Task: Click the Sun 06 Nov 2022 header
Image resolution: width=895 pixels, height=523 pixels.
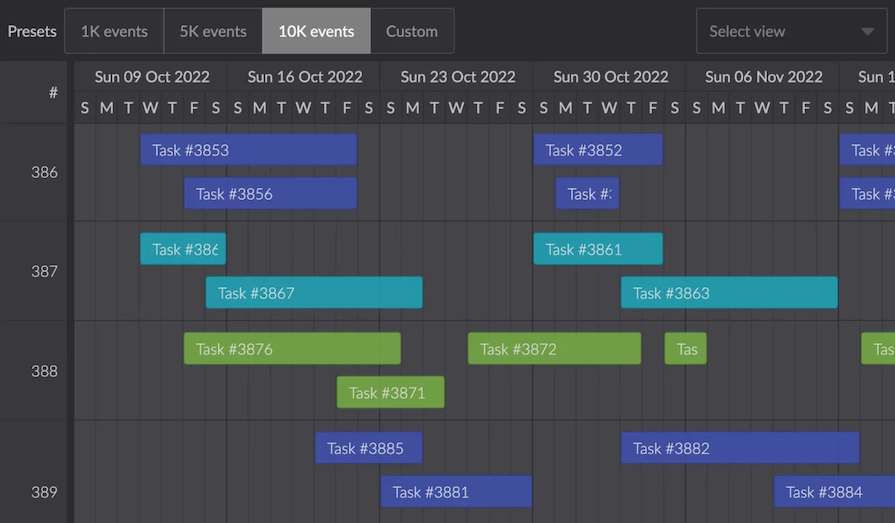Action: (x=763, y=77)
